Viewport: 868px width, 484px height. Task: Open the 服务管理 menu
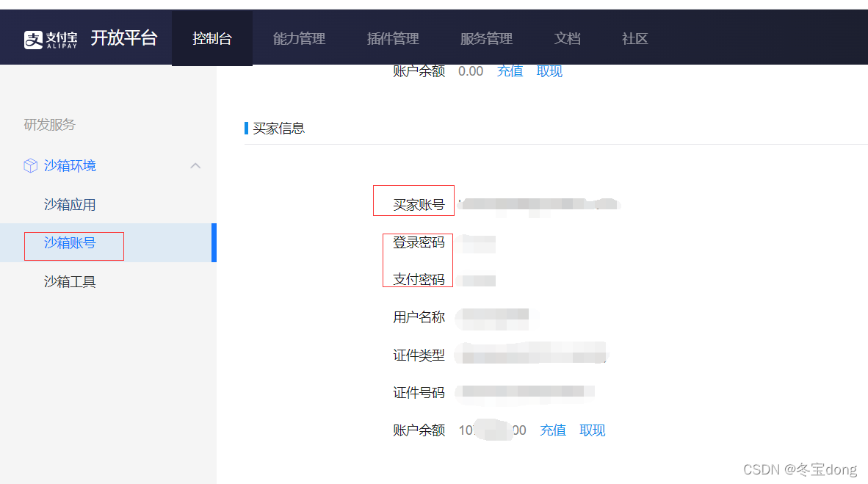(x=486, y=39)
